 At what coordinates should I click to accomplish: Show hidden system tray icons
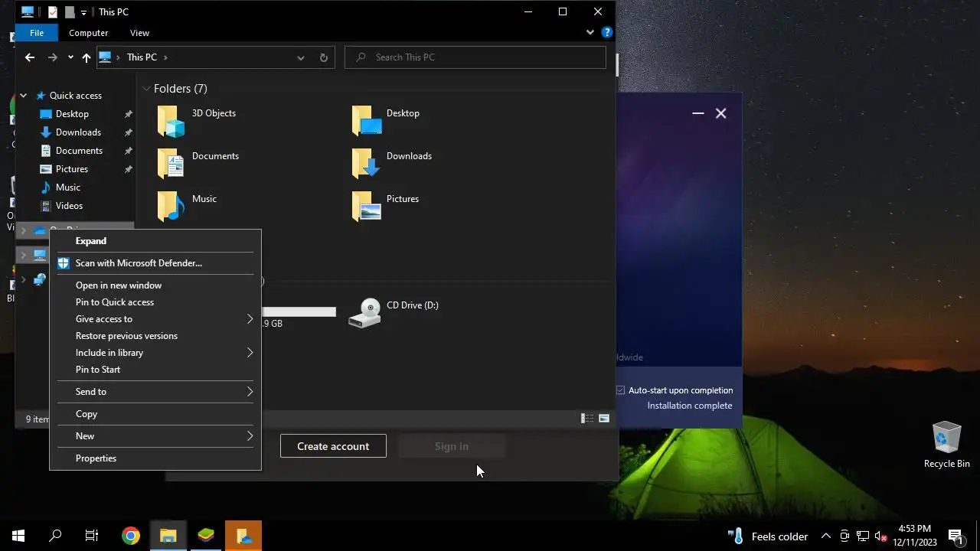pos(826,536)
